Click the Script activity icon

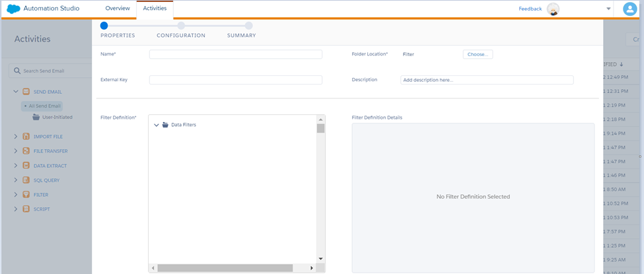[26, 209]
